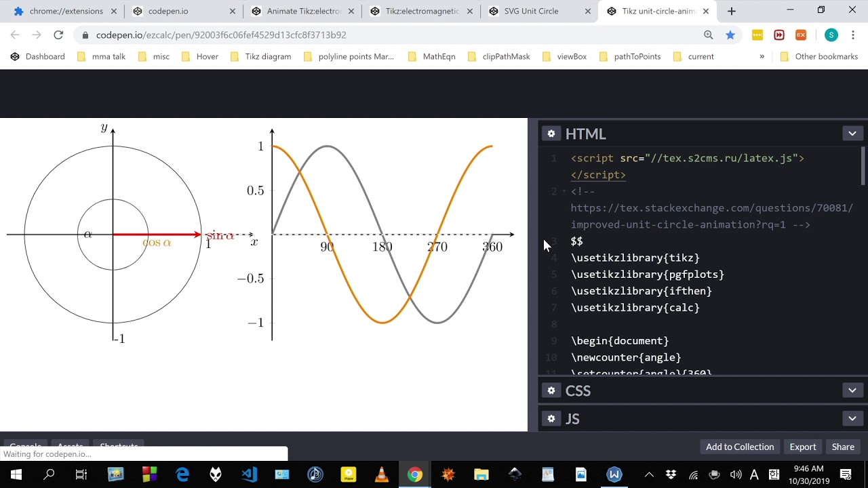This screenshot has height=488, width=868.
Task: Open File Explorer from the taskbar
Action: point(481,474)
